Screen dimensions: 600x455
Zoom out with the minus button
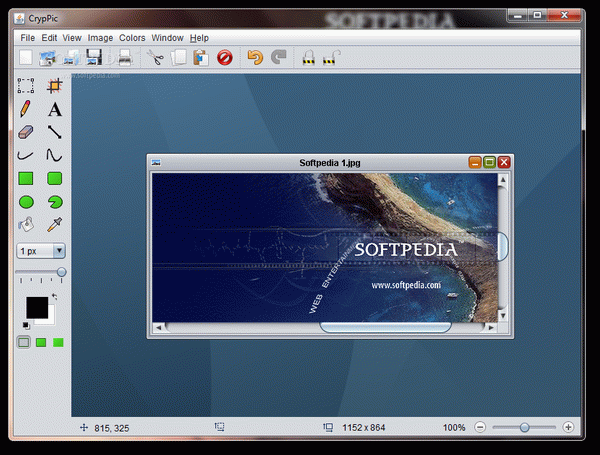click(x=480, y=427)
